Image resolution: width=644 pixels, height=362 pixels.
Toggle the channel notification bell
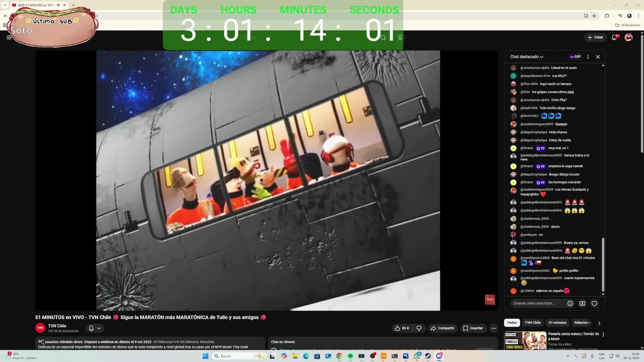[x=91, y=328]
